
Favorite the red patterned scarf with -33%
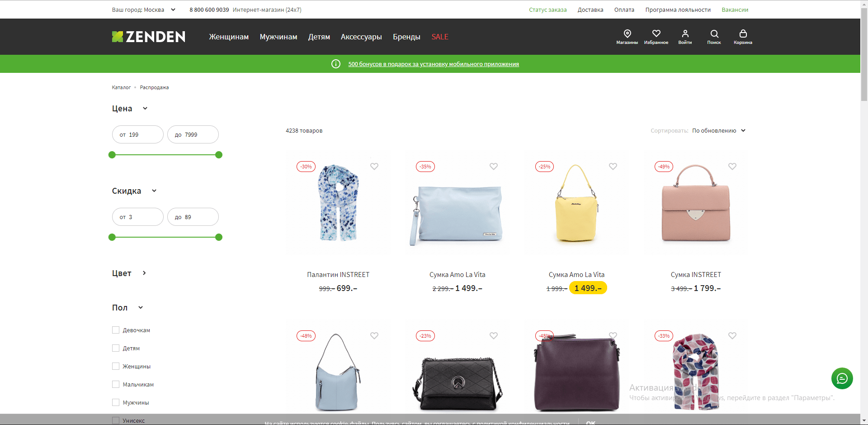[732, 335]
